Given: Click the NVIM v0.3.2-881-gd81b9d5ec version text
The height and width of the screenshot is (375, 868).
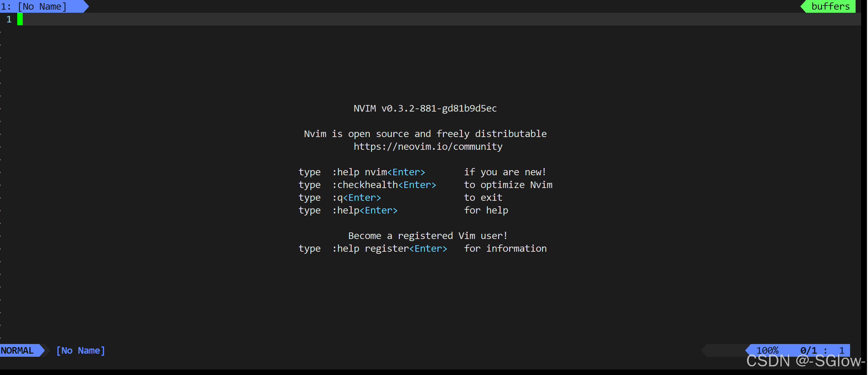Looking at the screenshot, I should click(x=425, y=108).
